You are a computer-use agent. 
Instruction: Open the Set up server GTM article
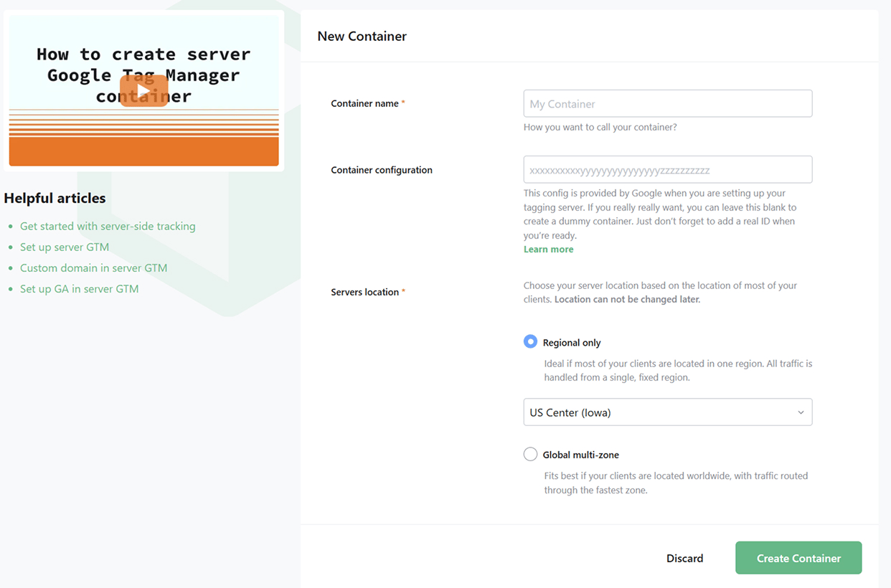(65, 247)
